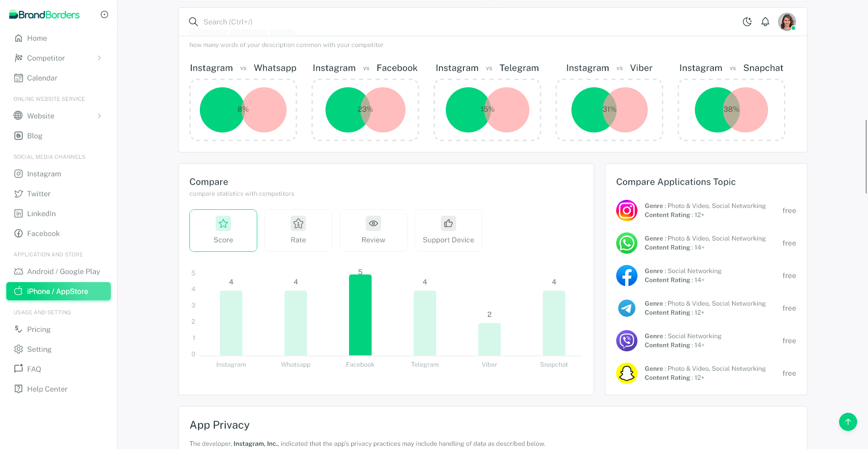The image size is (868, 449).
Task: Focus the Search (Ctrl+/) field
Action: pyautogui.click(x=466, y=22)
